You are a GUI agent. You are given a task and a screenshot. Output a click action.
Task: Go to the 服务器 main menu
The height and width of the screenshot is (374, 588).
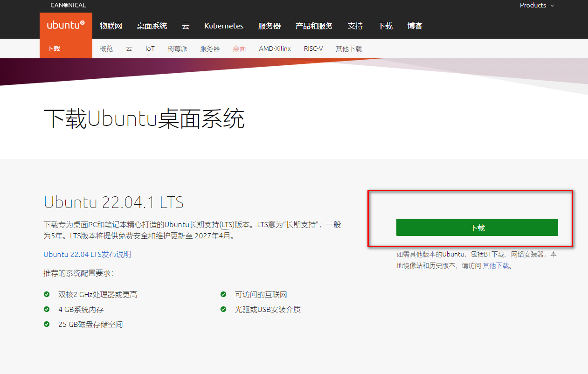coord(270,26)
